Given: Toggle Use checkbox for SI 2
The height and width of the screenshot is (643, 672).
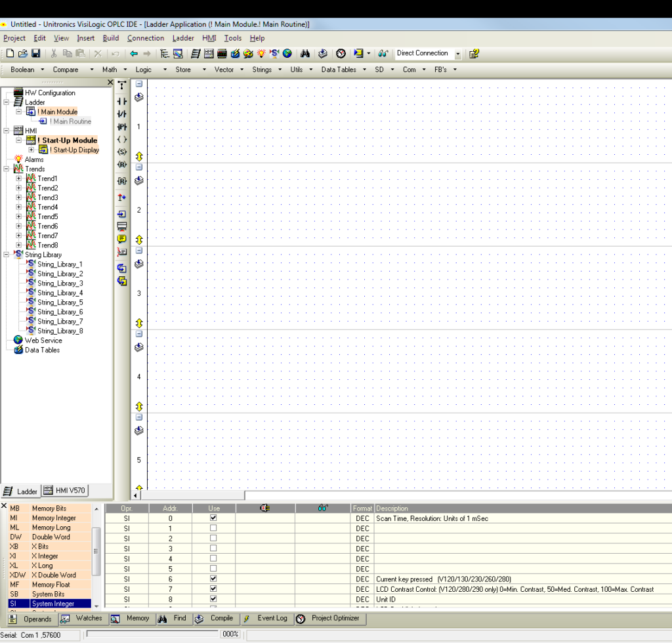Looking at the screenshot, I should pyautogui.click(x=213, y=538).
